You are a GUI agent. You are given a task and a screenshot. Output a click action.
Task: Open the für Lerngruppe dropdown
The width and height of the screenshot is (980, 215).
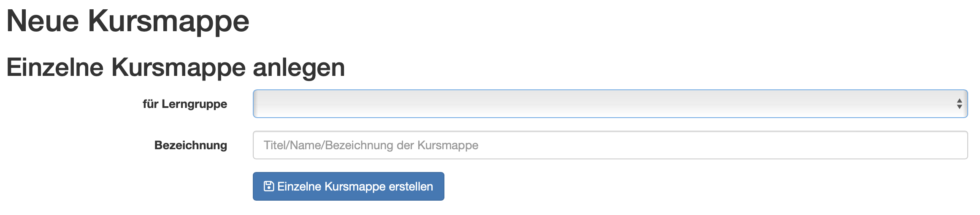coord(609,104)
